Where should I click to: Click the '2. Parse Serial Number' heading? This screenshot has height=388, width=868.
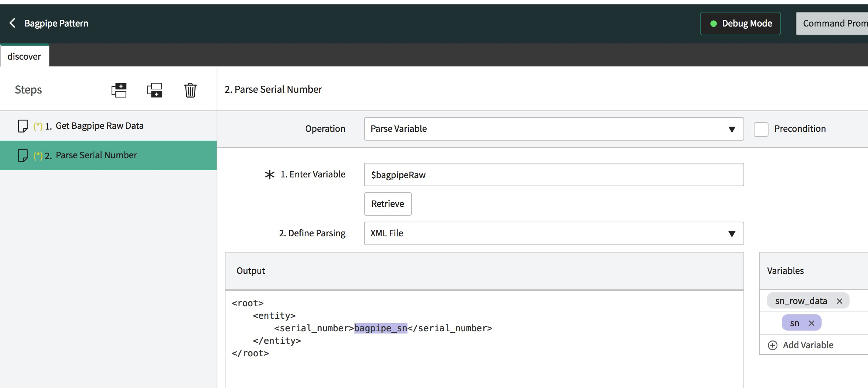[x=273, y=89]
